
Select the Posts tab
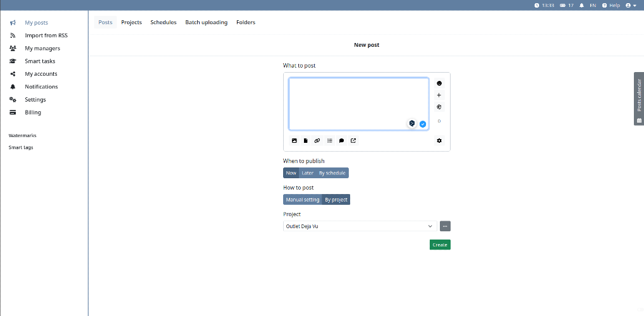[106, 22]
